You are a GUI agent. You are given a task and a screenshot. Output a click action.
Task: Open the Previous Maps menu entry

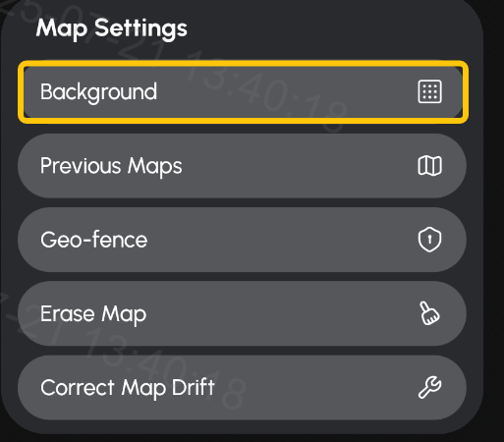point(242,166)
